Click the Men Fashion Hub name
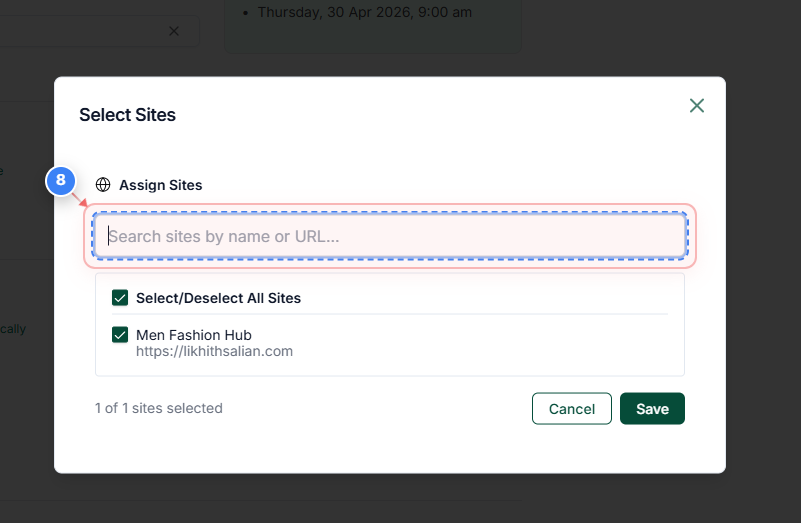Image resolution: width=801 pixels, height=523 pixels. tap(194, 335)
